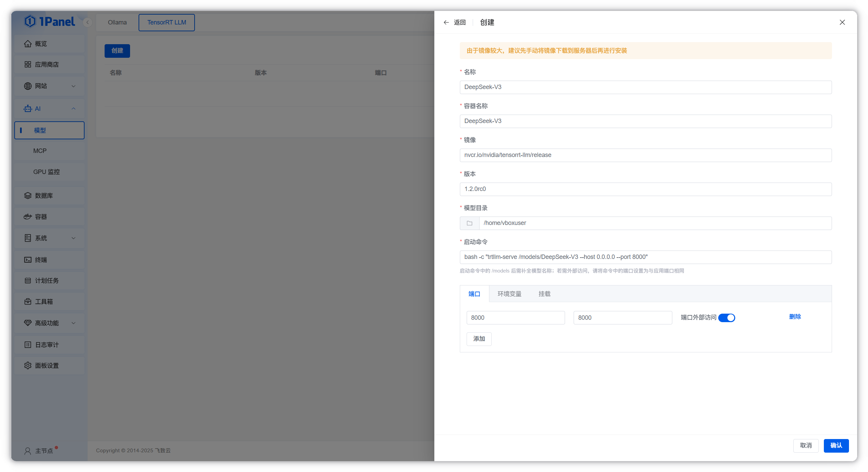This screenshot has width=868, height=472.
Task: Close the create drawer with X
Action: [x=842, y=22]
